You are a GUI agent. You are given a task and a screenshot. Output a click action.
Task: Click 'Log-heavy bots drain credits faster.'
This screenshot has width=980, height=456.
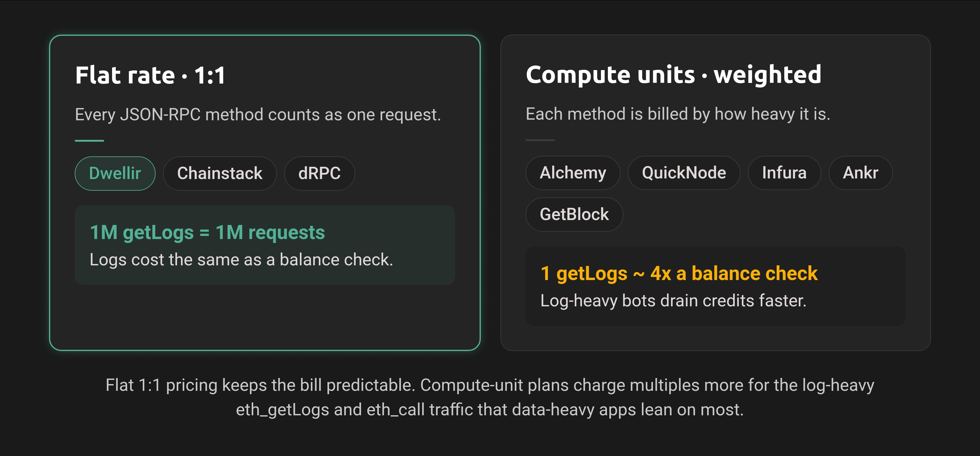coord(673,301)
